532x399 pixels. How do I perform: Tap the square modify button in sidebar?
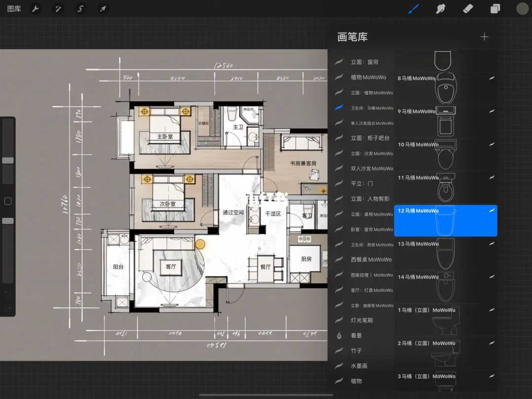click(x=8, y=201)
